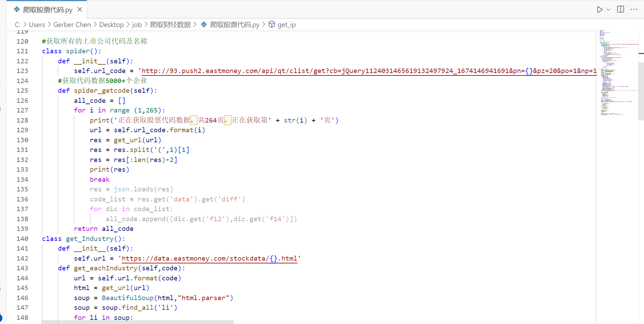The width and height of the screenshot is (644, 324).
Task: Follow the data.eastmoney.com stockdata URL
Action: coord(209,259)
